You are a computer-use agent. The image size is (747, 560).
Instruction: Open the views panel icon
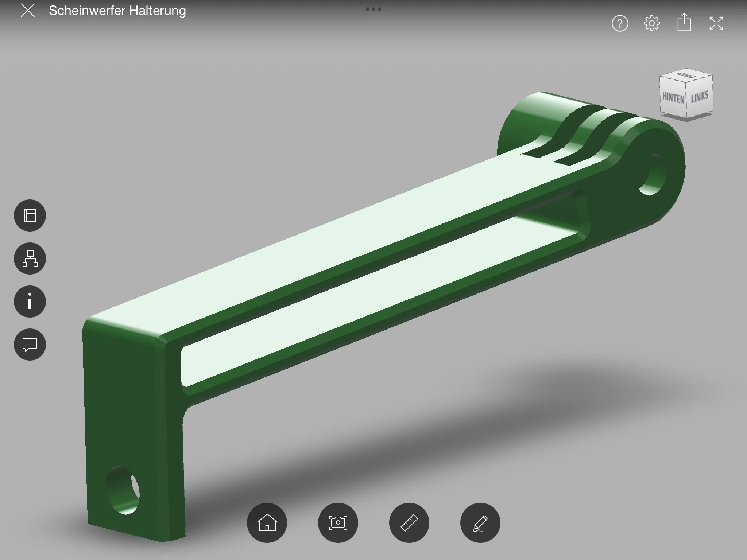(x=30, y=215)
